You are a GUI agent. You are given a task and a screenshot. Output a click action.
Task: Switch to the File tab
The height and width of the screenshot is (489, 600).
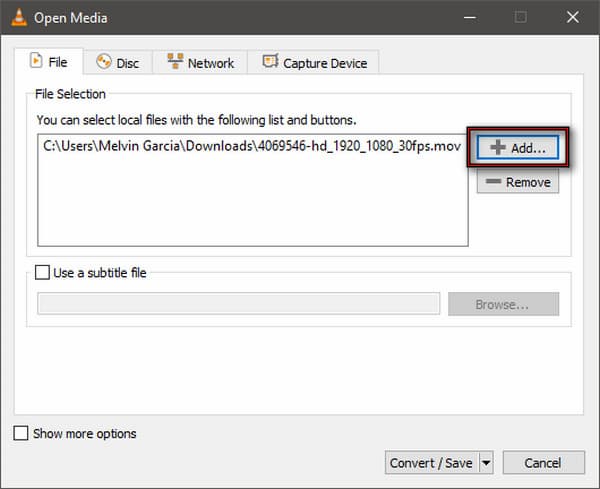[49, 62]
